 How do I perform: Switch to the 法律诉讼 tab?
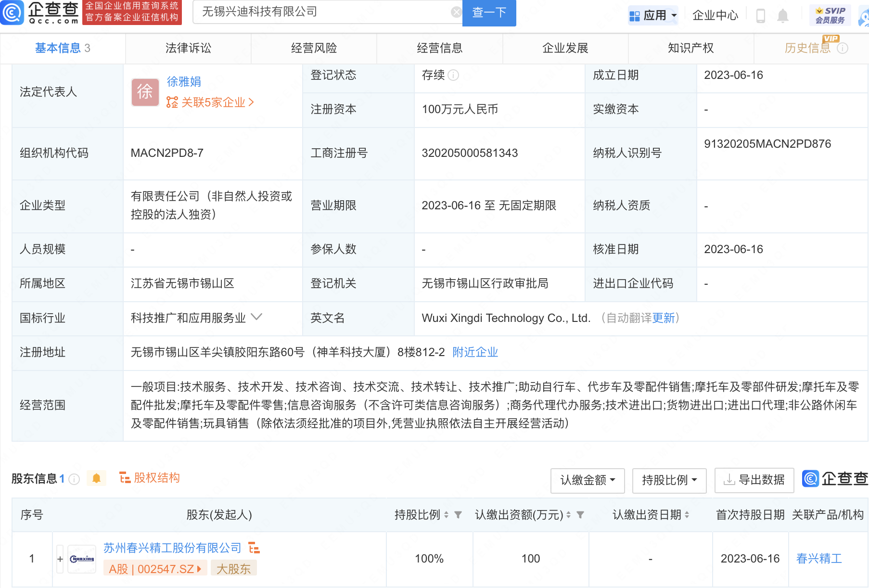tap(188, 48)
